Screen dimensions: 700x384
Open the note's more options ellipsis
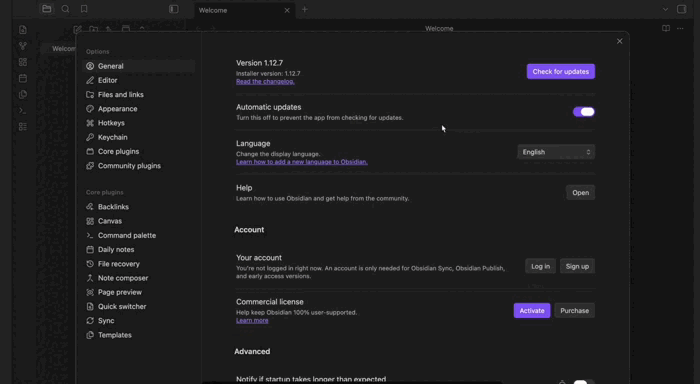pyautogui.click(x=680, y=28)
